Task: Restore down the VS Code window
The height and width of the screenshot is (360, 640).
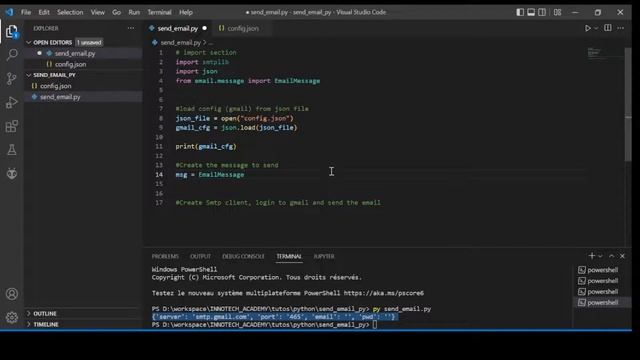Action: point(598,12)
